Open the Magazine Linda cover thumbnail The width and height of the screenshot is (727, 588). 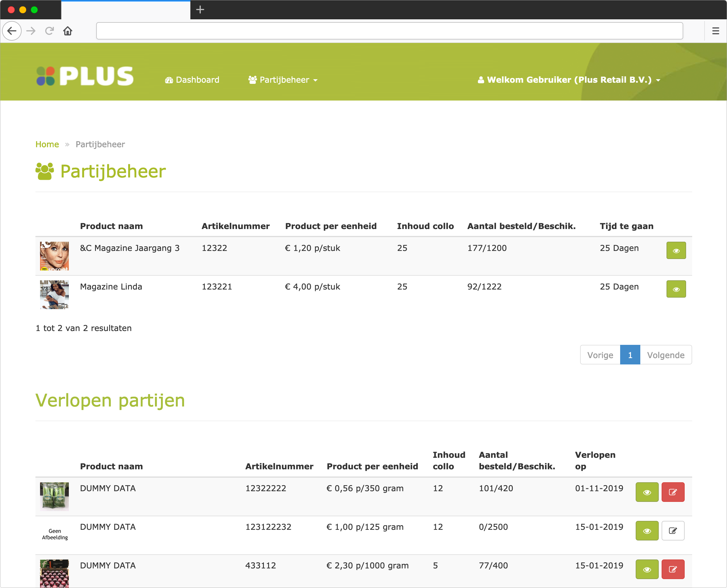click(x=54, y=294)
